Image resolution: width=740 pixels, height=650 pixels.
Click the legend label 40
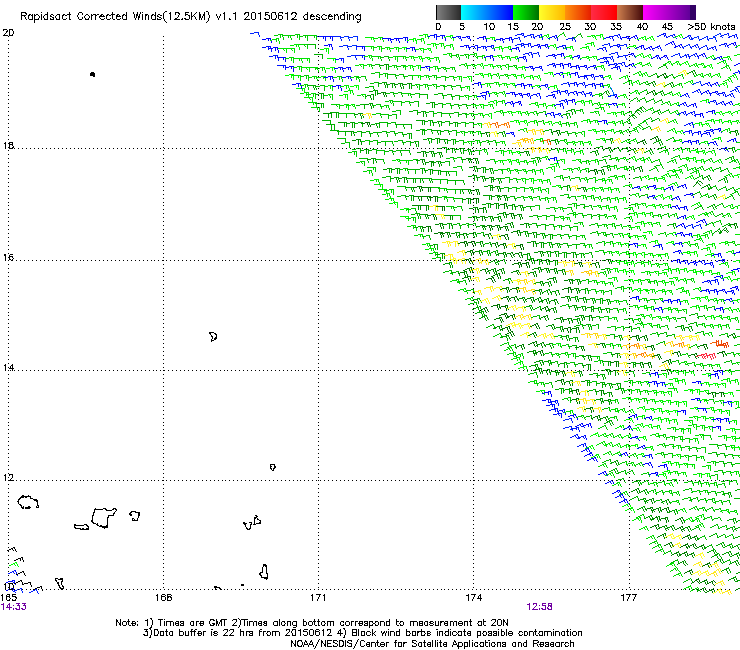click(642, 27)
